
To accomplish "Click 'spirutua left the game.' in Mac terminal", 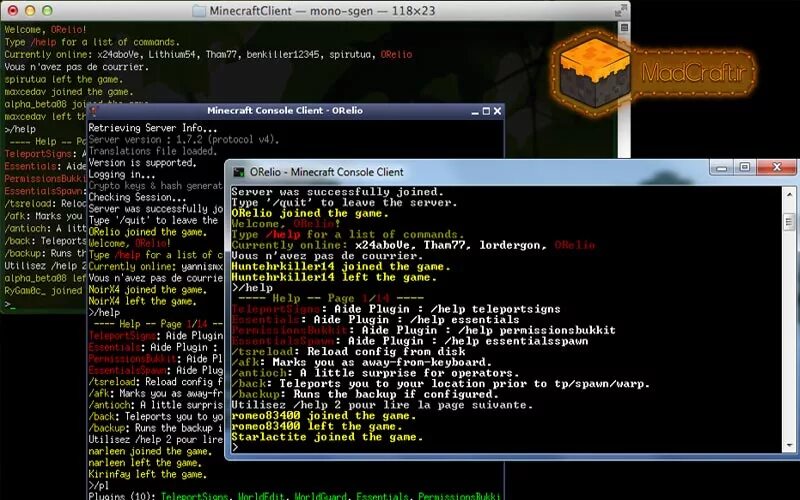I will (x=63, y=79).
